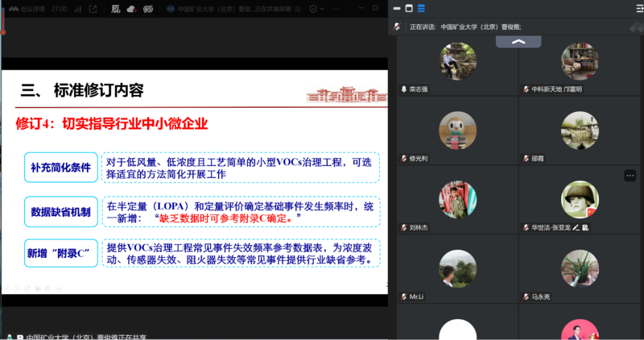This screenshot has width=644, height=340.
Task: Select 修光利's owl avatar
Action: pyautogui.click(x=457, y=131)
